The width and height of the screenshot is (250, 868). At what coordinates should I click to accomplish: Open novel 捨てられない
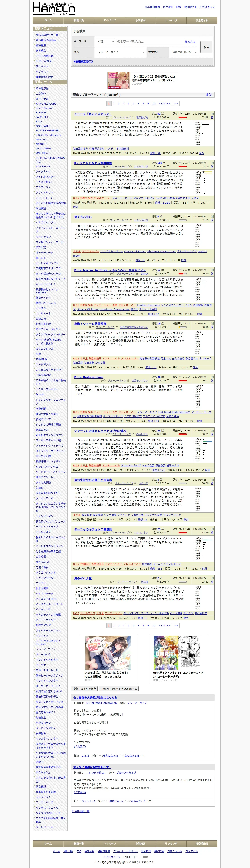tap(83, 217)
